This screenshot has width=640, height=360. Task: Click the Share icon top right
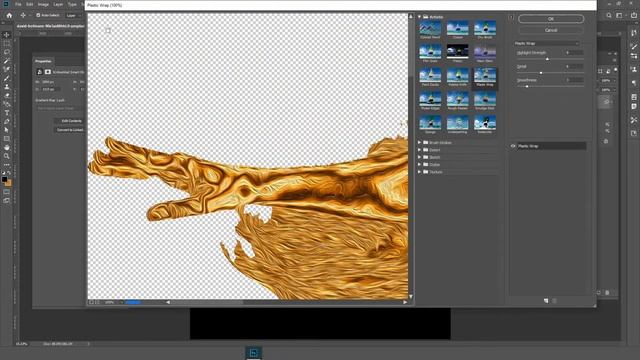pos(634,16)
